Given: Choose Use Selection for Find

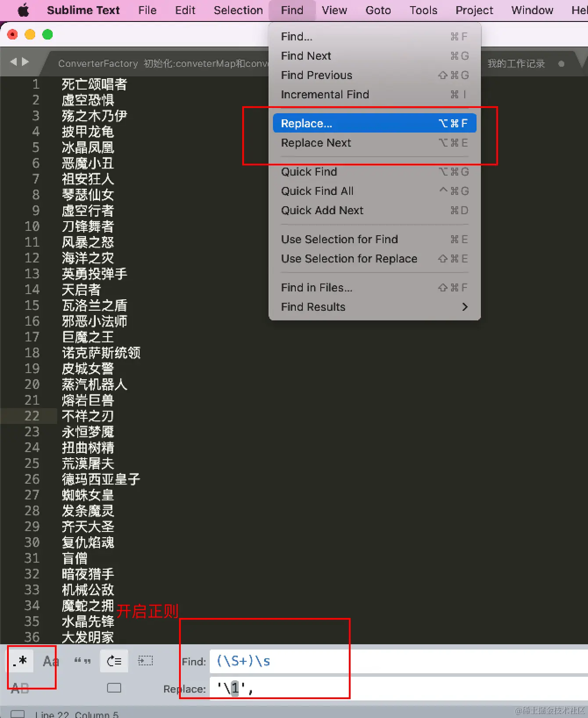Looking at the screenshot, I should 374,239.
